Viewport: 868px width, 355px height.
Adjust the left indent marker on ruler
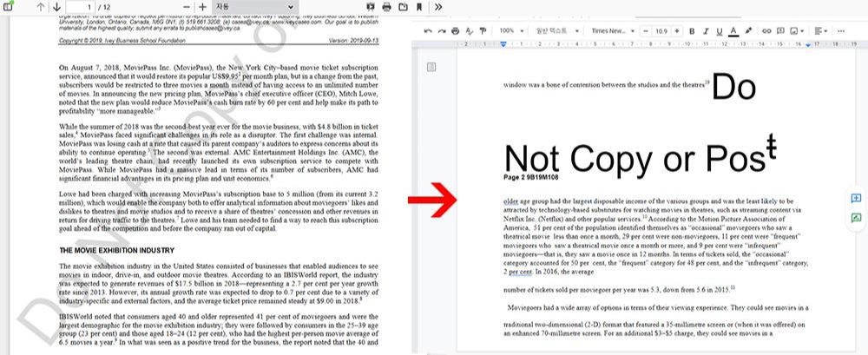503,44
